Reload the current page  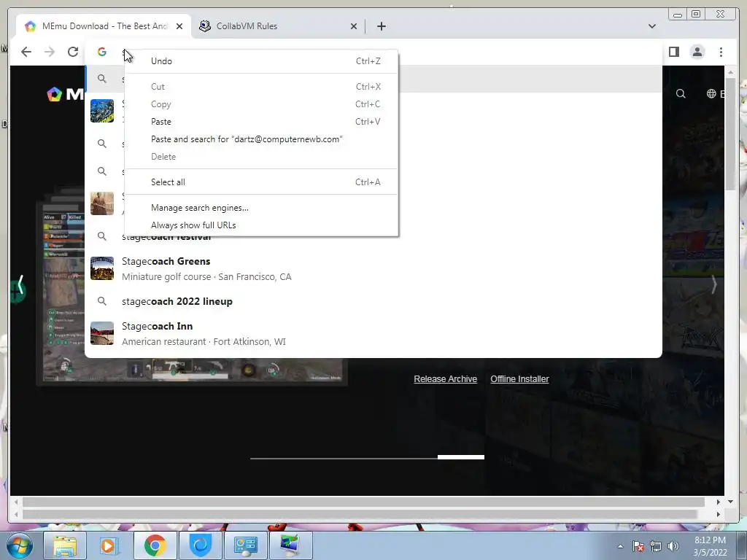(x=72, y=52)
